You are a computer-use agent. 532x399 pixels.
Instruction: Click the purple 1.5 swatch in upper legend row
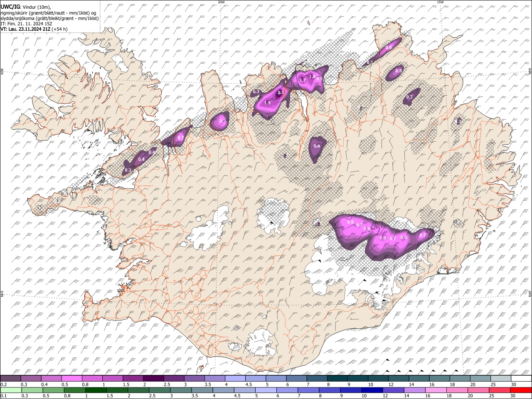[x=133, y=379]
